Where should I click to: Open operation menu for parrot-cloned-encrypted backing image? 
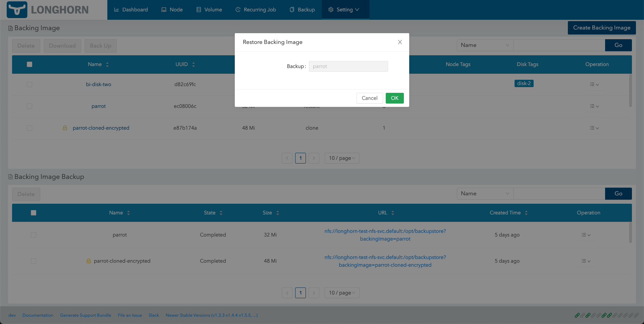pyautogui.click(x=594, y=128)
